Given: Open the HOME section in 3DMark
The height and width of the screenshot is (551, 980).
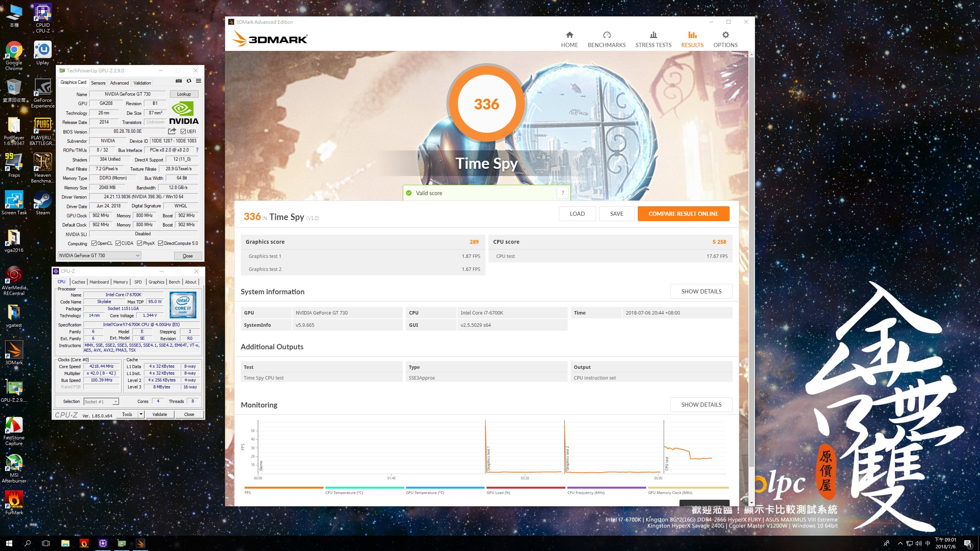Looking at the screenshot, I should (x=569, y=40).
